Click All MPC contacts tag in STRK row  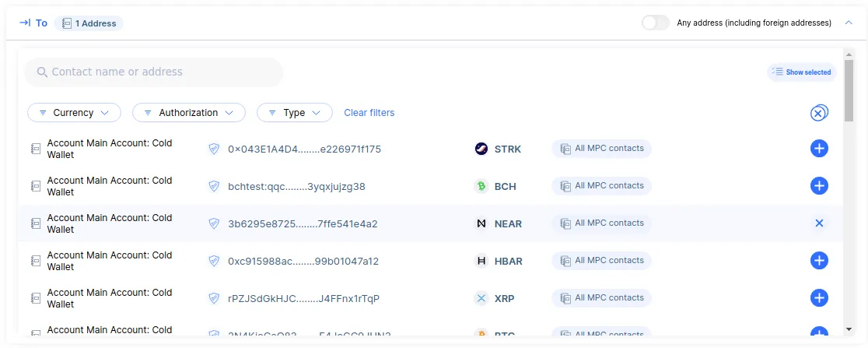click(601, 149)
